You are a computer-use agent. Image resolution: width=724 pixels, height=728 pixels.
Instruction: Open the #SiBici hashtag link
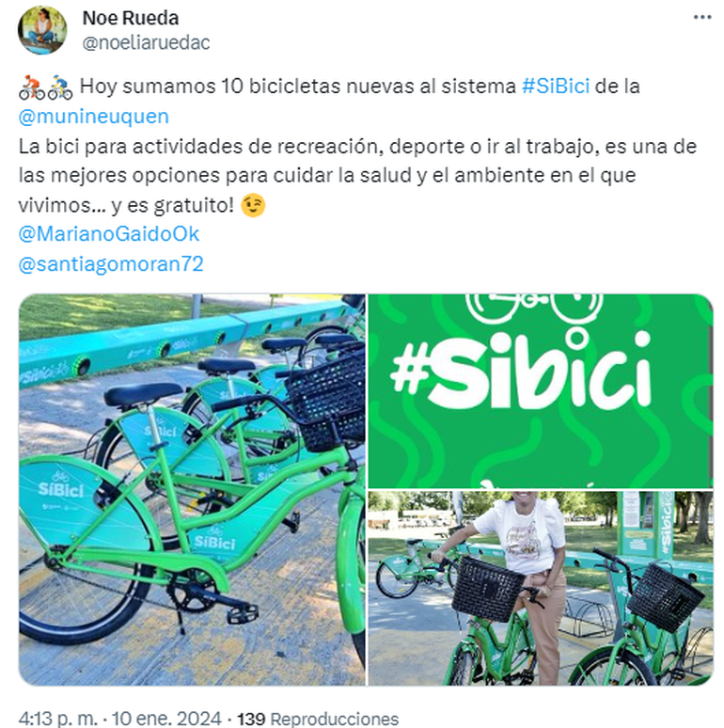pos(556,87)
